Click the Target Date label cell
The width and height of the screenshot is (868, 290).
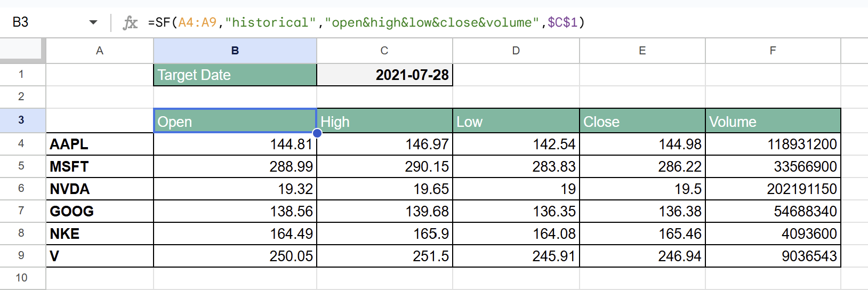(235, 75)
